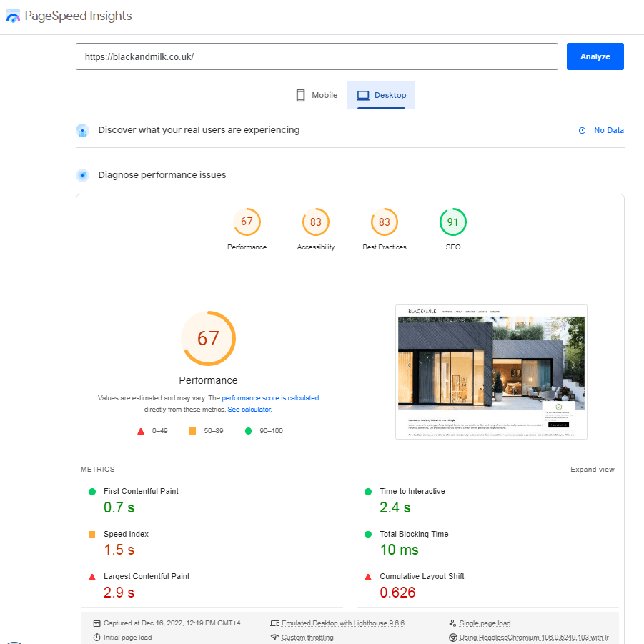Click the large 67 performance gauge
644x644 pixels.
coord(208,338)
